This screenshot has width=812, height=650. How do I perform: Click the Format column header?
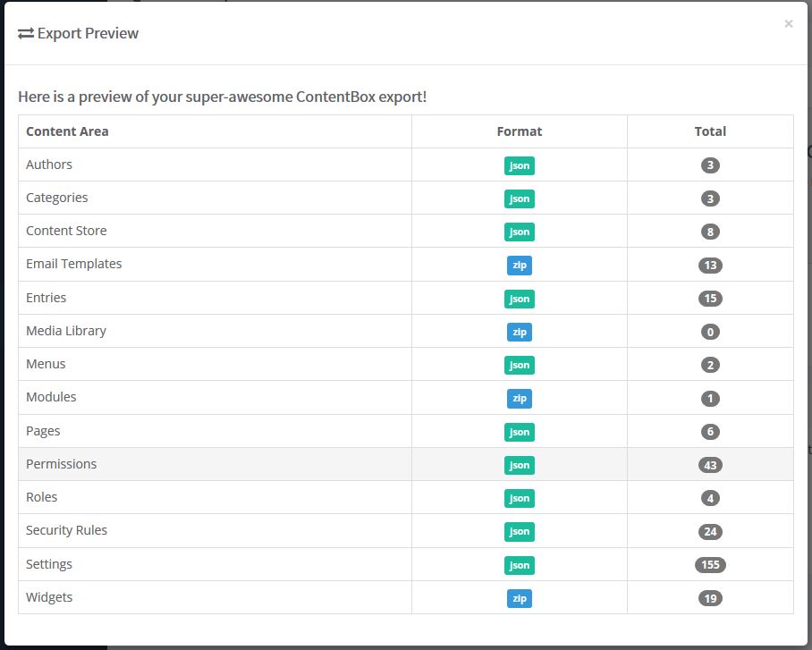pos(519,131)
